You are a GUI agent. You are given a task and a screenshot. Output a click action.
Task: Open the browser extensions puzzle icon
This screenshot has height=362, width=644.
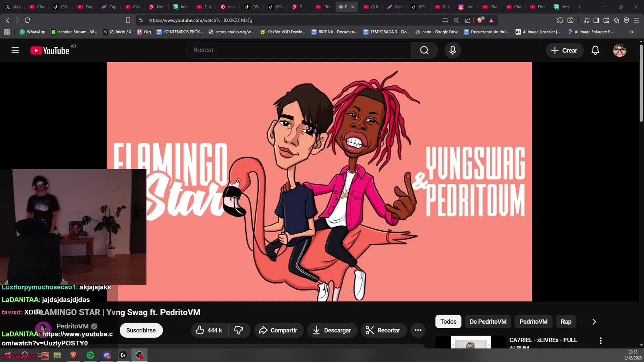click(560, 20)
